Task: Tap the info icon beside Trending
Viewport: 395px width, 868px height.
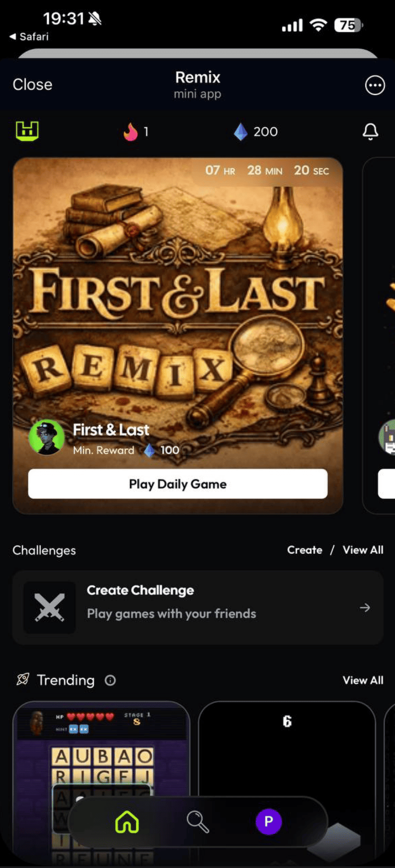Action: tap(110, 680)
